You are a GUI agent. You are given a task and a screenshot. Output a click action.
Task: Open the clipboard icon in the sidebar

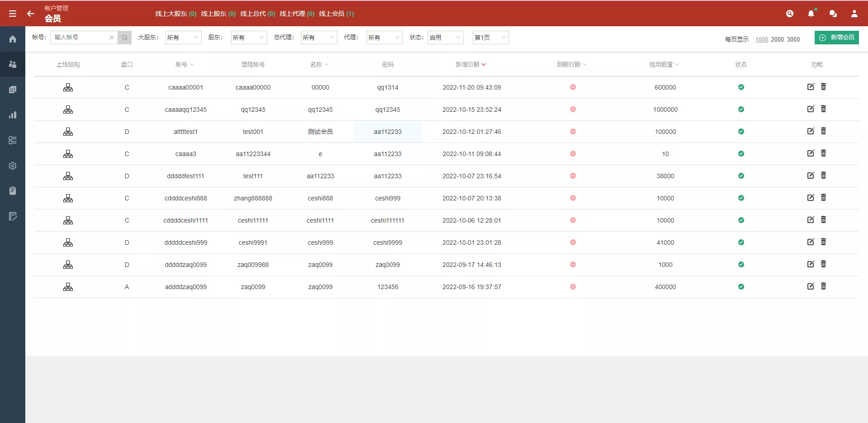(x=12, y=191)
